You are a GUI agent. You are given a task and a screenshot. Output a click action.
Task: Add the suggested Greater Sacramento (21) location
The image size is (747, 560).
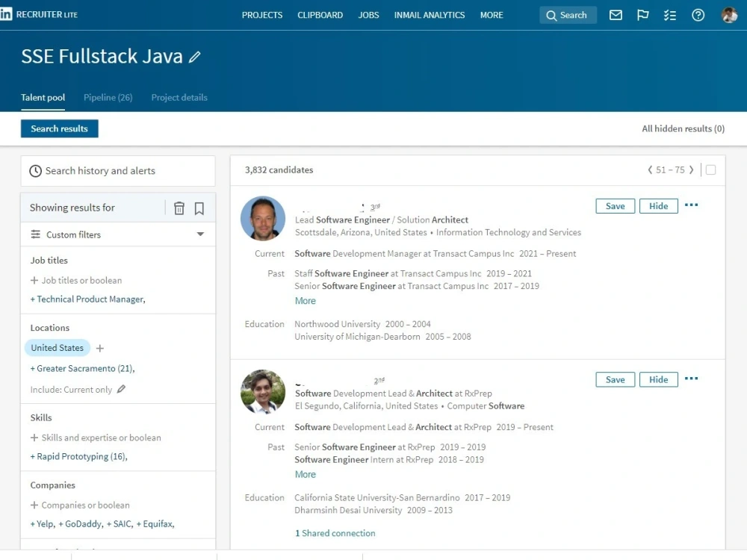(82, 369)
